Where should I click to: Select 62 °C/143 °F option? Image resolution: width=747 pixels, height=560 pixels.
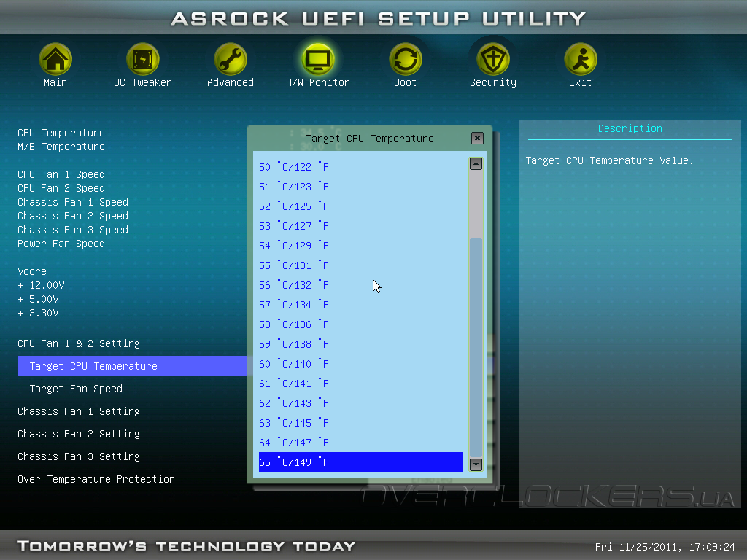pos(360,402)
